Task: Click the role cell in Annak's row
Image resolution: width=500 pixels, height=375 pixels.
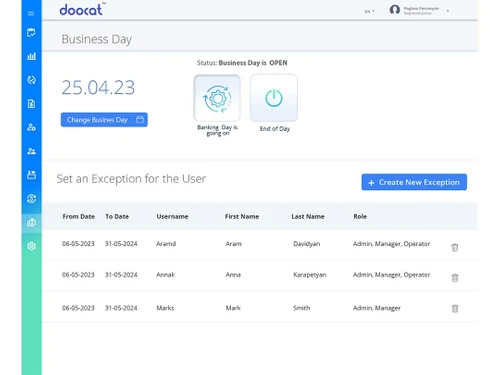Action: coord(391,275)
